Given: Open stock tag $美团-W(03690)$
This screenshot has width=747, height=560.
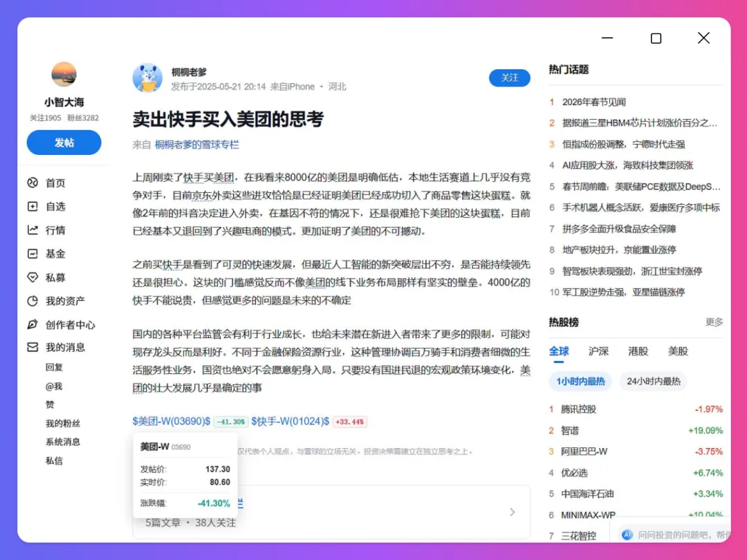Looking at the screenshot, I should [172, 422].
